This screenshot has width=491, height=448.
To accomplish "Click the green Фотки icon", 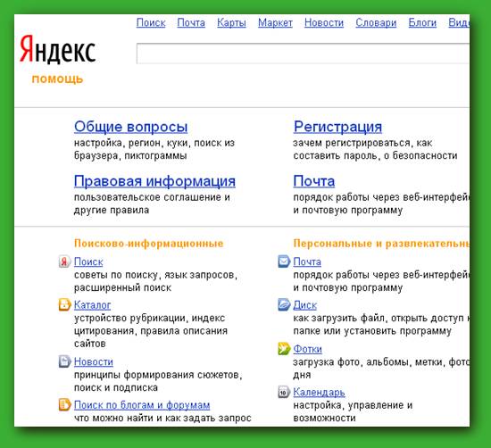I will pyautogui.click(x=284, y=348).
